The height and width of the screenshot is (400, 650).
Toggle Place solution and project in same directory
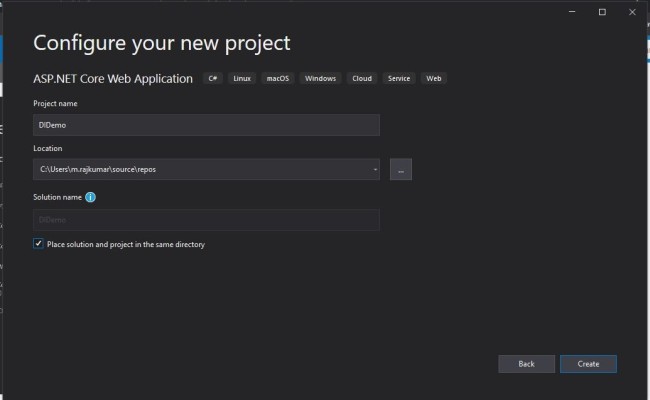[x=38, y=244]
